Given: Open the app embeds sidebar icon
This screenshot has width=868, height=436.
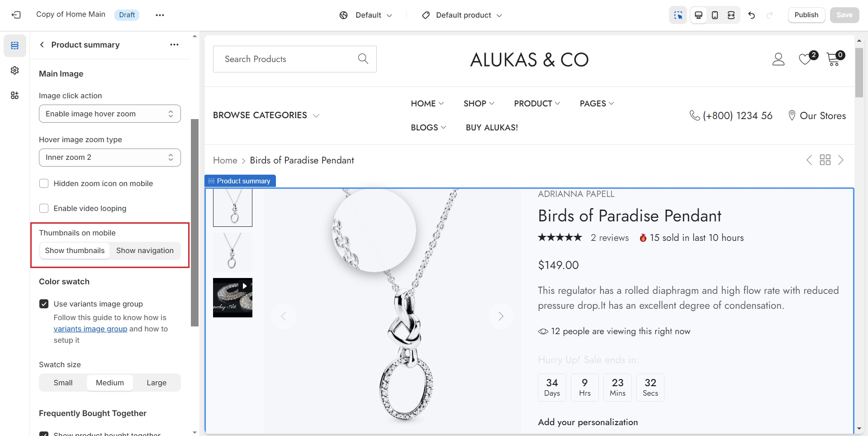Looking at the screenshot, I should pos(15,96).
